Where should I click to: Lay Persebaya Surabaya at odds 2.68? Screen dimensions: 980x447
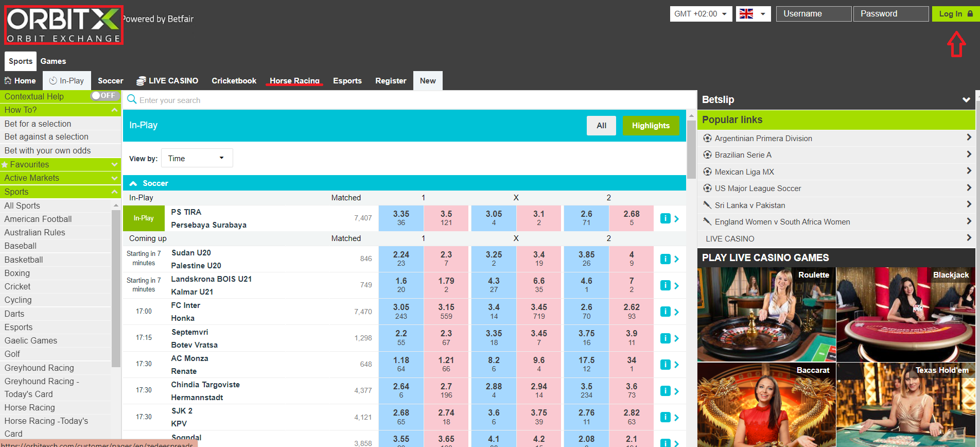point(632,218)
